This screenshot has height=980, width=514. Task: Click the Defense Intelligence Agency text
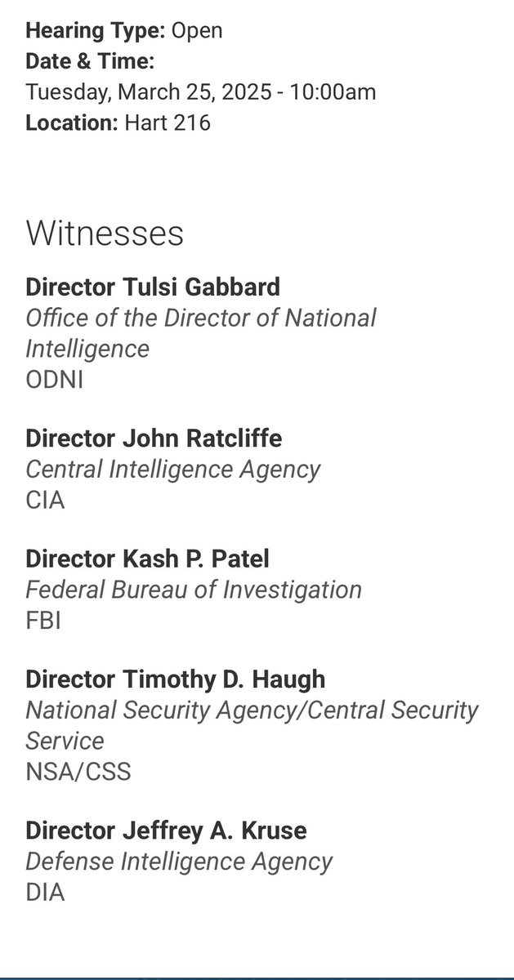pyautogui.click(x=179, y=861)
